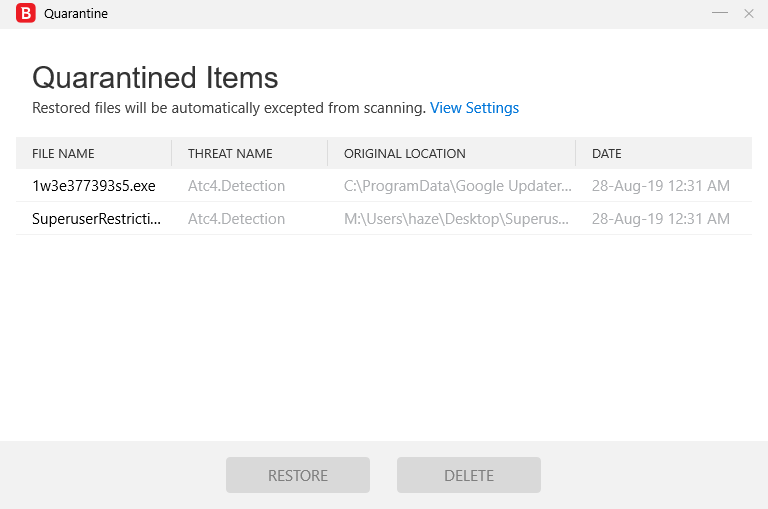Screen dimensions: 768x509
Task: Sort by DATE column header
Action: point(607,154)
